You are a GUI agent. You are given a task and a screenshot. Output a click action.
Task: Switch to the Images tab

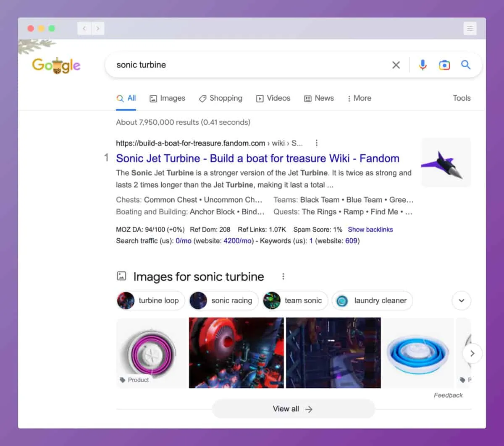click(167, 98)
